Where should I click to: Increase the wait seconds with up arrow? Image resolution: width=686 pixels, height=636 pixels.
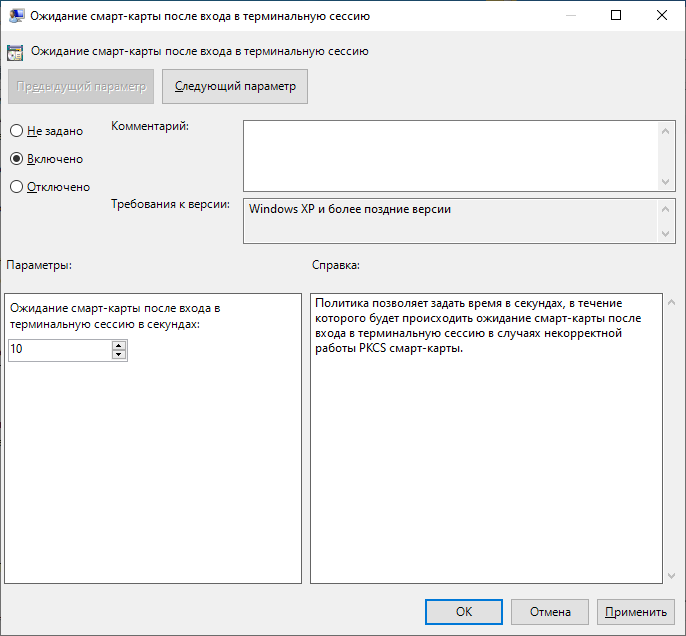pos(119,346)
